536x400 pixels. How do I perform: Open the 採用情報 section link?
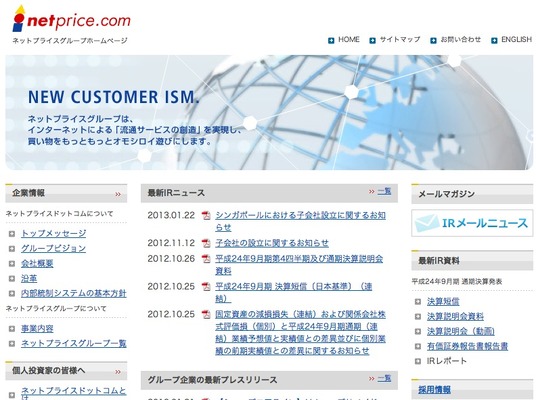(434, 389)
